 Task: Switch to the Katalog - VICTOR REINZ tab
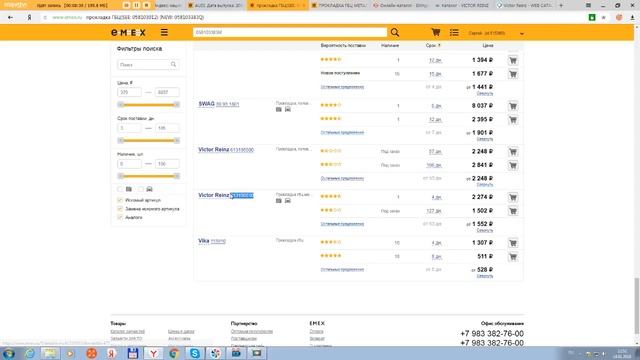[462, 6]
